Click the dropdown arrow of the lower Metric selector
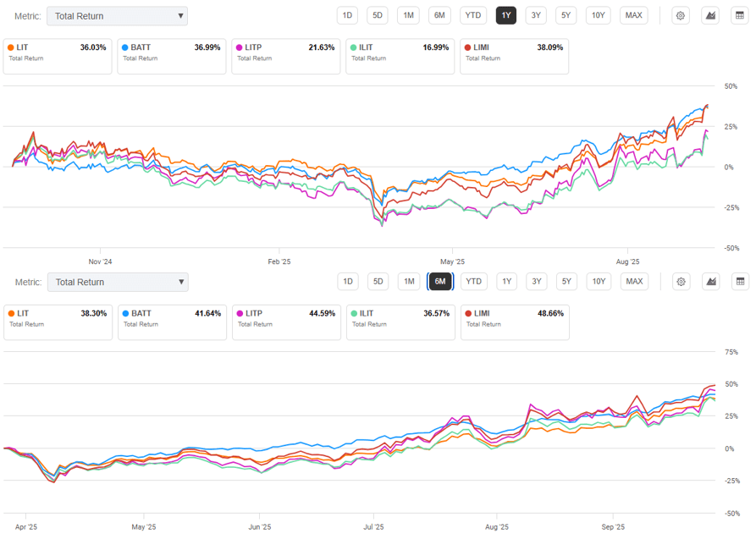The height and width of the screenshot is (550, 756). click(x=181, y=283)
